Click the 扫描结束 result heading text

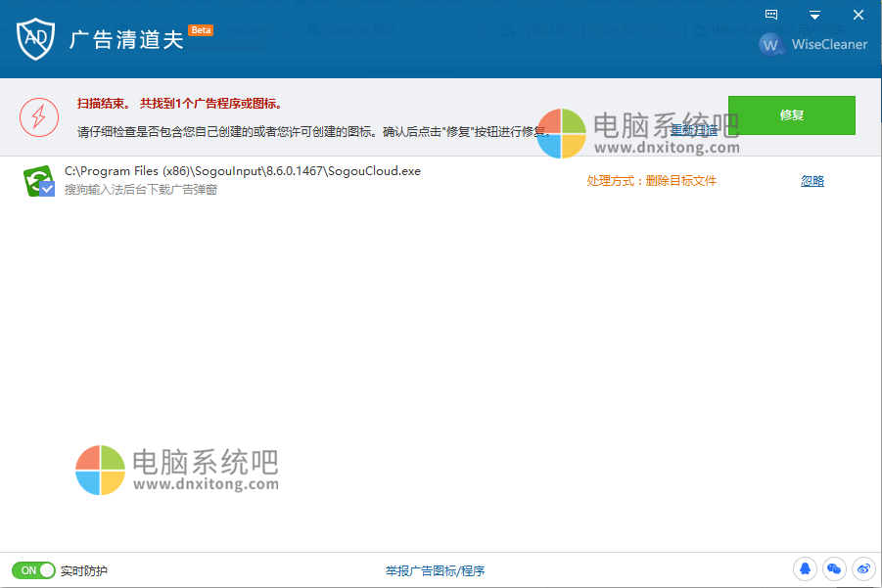tap(179, 104)
